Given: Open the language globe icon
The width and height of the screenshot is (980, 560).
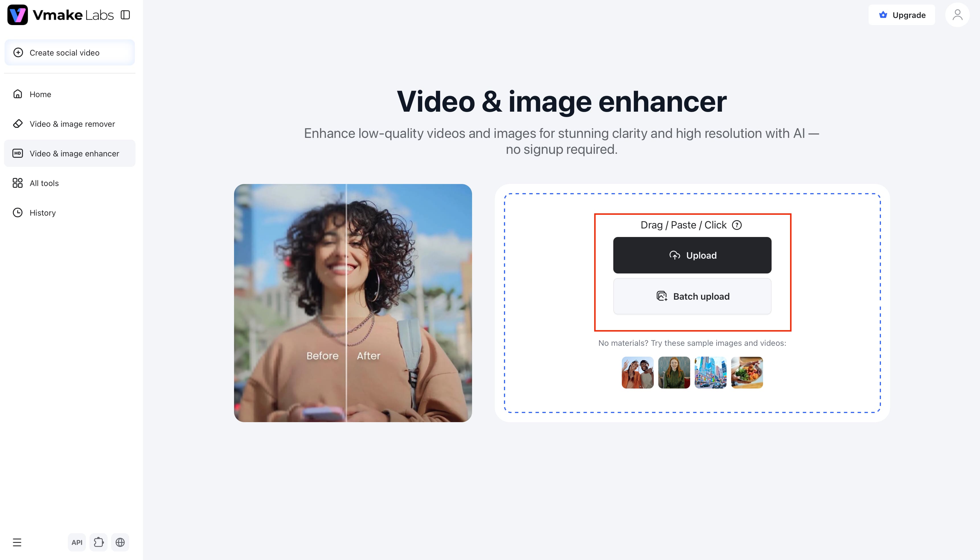Looking at the screenshot, I should (x=120, y=542).
